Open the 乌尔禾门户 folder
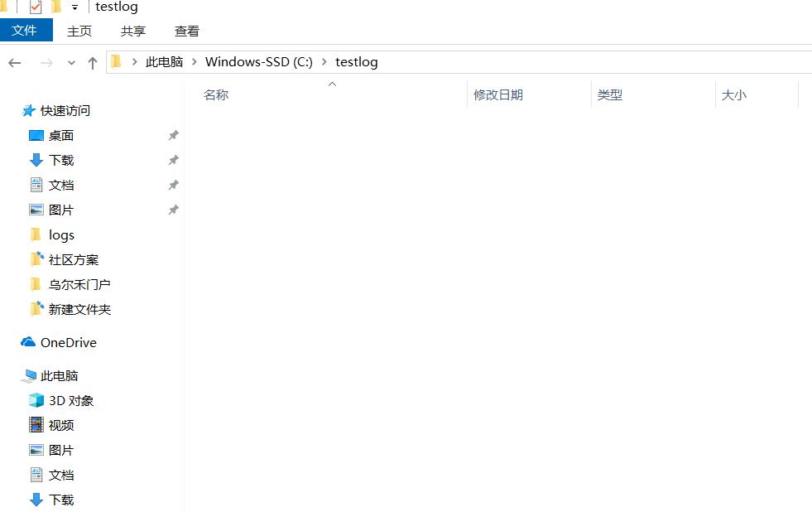 79,284
